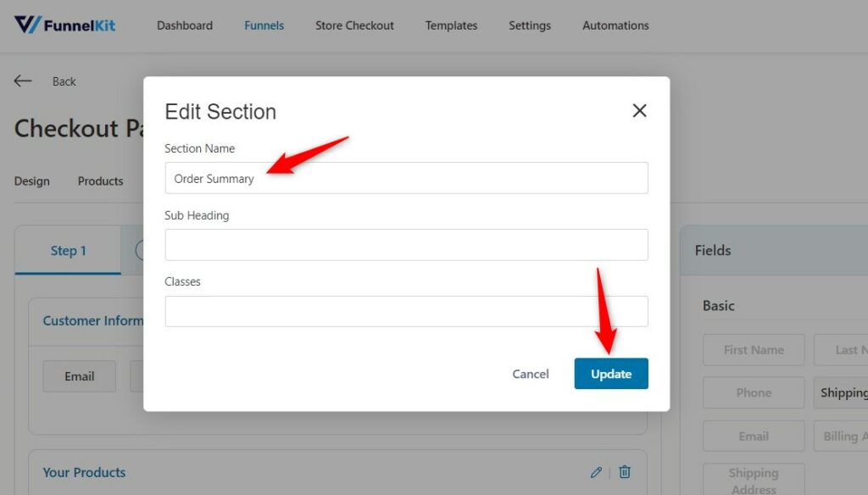The image size is (868, 495).
Task: Open the Templates page
Action: click(451, 25)
